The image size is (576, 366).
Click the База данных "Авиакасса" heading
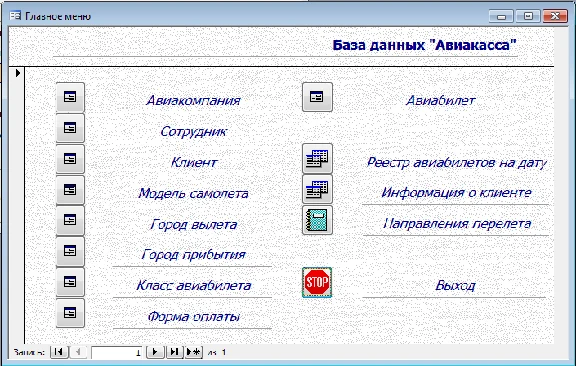pyautogui.click(x=424, y=45)
